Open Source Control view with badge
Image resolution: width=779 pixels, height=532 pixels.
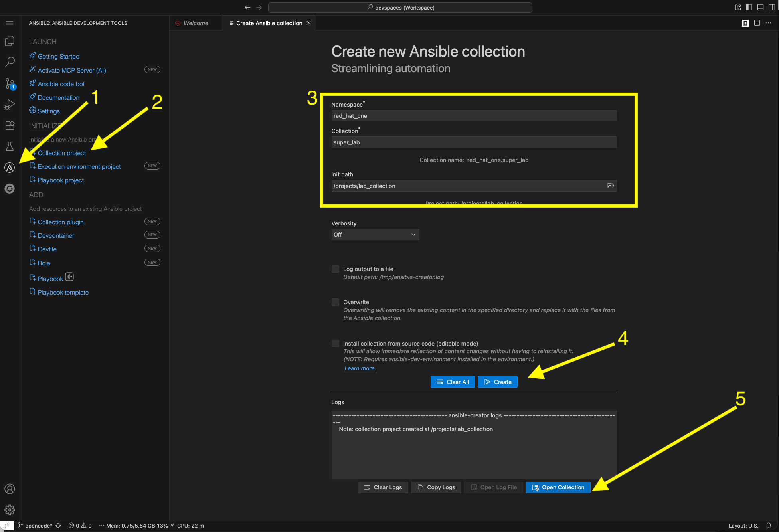(x=10, y=84)
